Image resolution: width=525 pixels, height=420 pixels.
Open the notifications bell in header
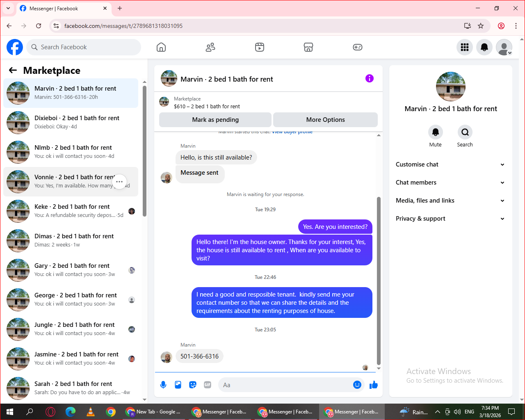[x=484, y=47]
